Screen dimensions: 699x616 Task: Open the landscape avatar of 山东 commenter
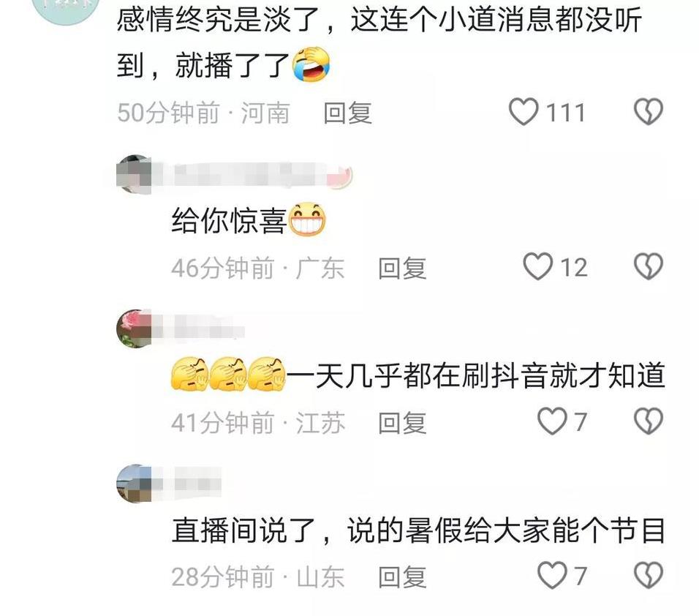135,484
